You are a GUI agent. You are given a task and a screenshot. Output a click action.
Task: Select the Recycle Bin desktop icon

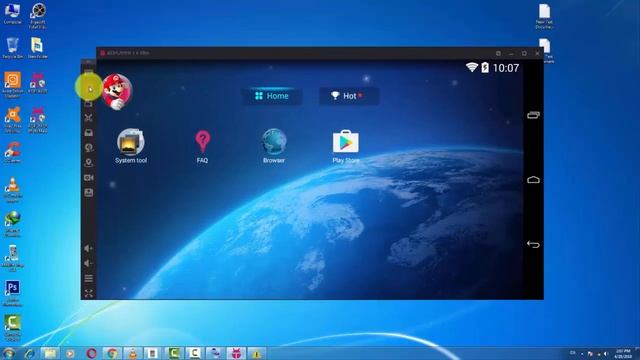point(12,48)
